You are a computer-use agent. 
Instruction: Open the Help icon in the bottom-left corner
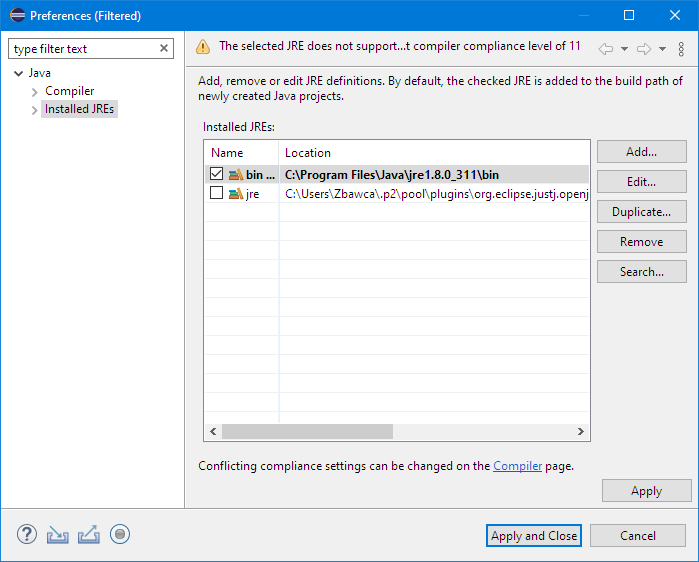coord(27,535)
